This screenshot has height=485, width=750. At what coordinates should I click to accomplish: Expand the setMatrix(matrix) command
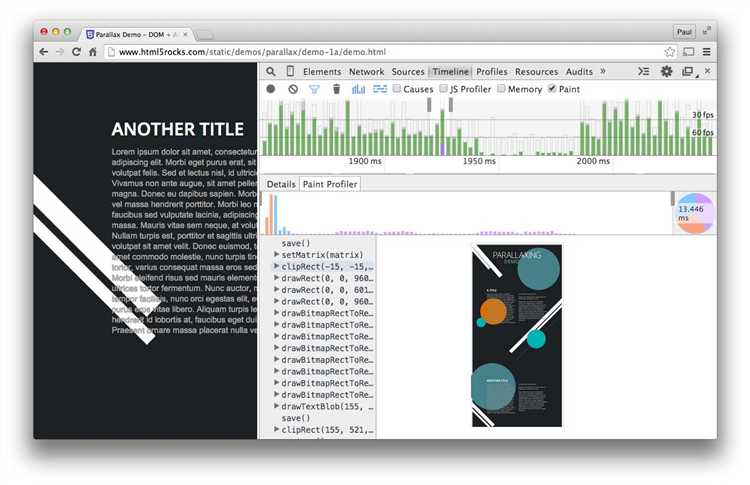coord(277,255)
